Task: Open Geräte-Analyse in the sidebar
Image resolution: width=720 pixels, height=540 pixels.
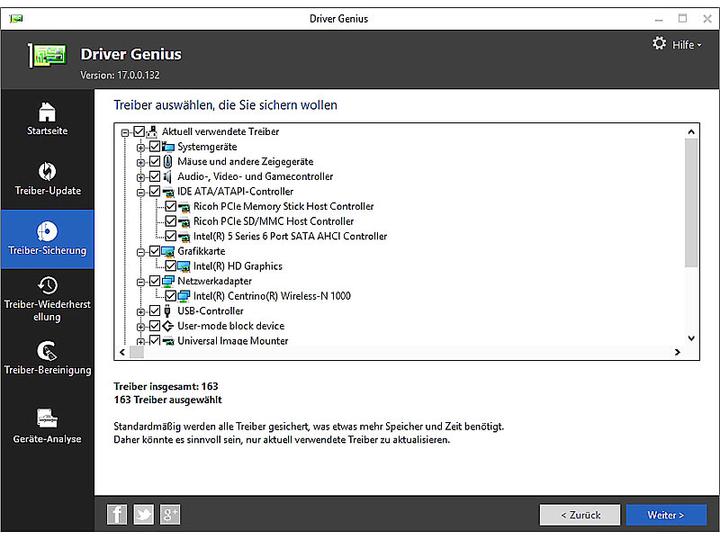Action: (x=47, y=427)
